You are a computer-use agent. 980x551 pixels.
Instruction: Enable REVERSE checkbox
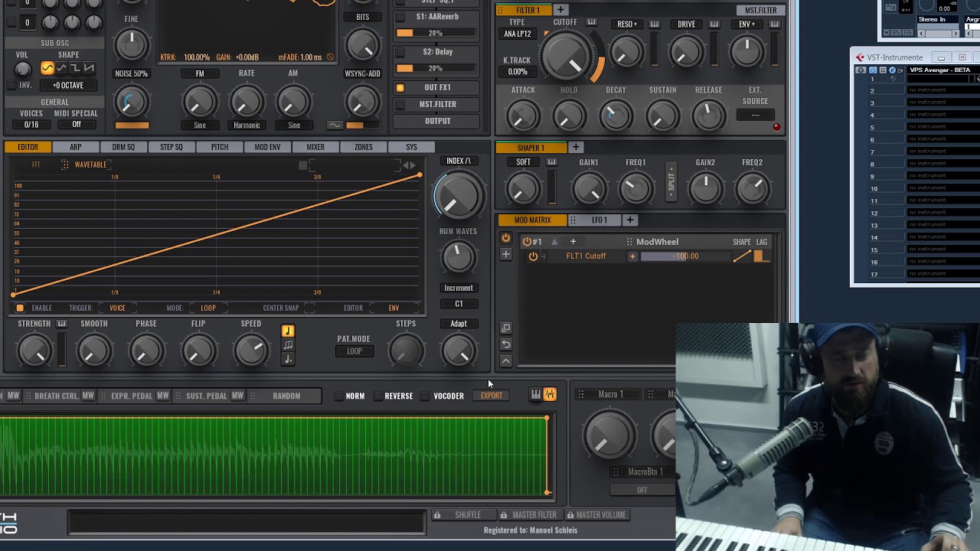377,396
